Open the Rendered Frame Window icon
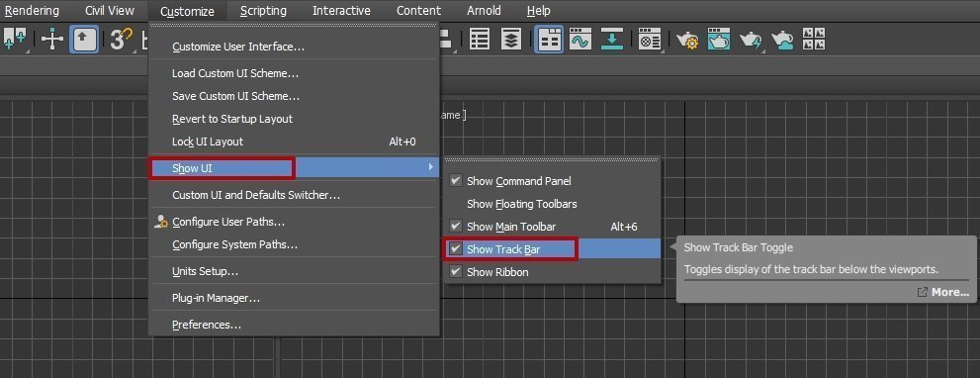Image resolution: width=980 pixels, height=378 pixels. click(x=719, y=40)
